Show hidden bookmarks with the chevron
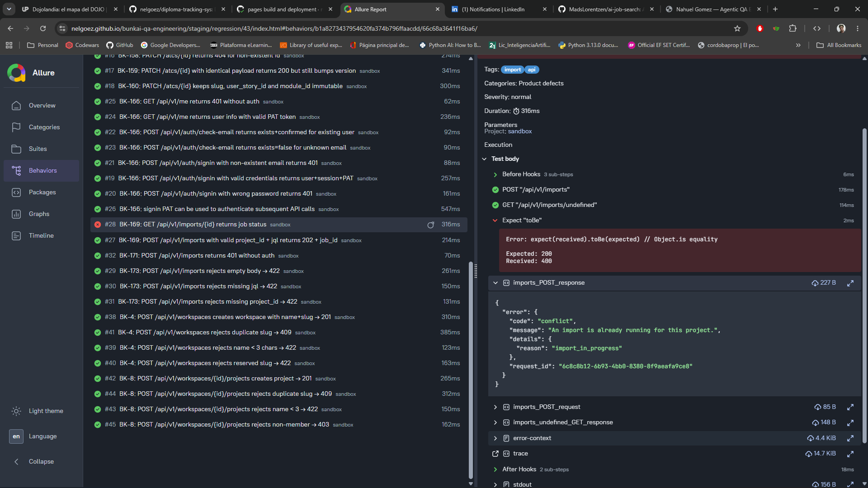 [798, 45]
